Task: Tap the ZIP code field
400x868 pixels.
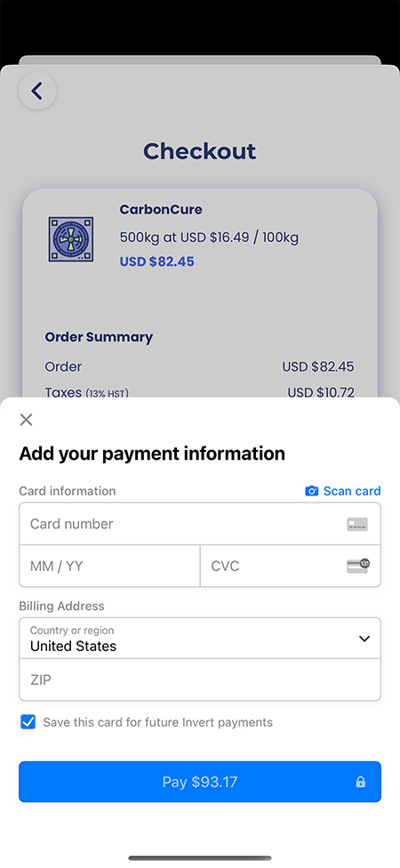Action: (x=200, y=679)
